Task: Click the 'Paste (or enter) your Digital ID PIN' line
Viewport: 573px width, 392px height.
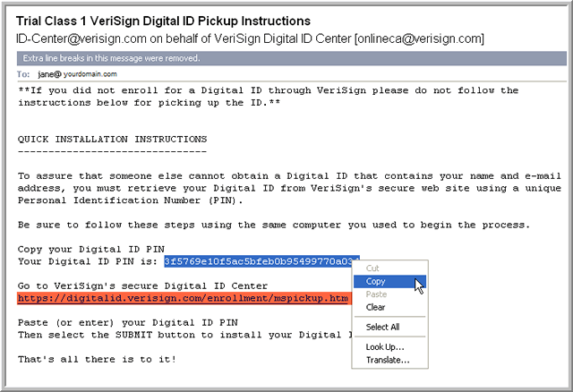Action: click(x=128, y=322)
